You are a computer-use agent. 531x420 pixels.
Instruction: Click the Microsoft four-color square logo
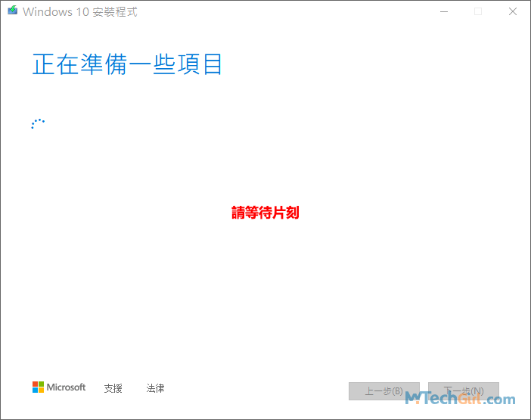coord(38,387)
